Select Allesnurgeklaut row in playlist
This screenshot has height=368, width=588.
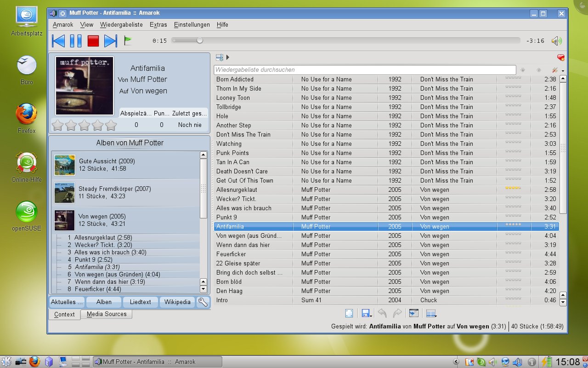click(386, 190)
